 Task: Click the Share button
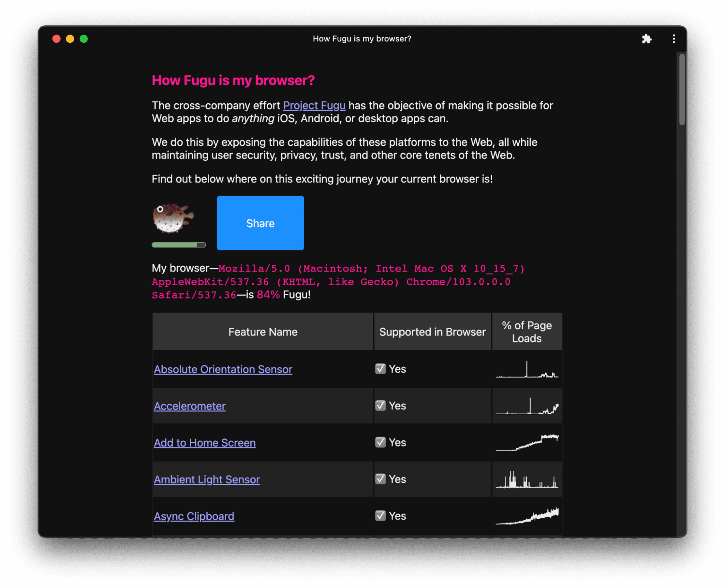click(x=260, y=223)
